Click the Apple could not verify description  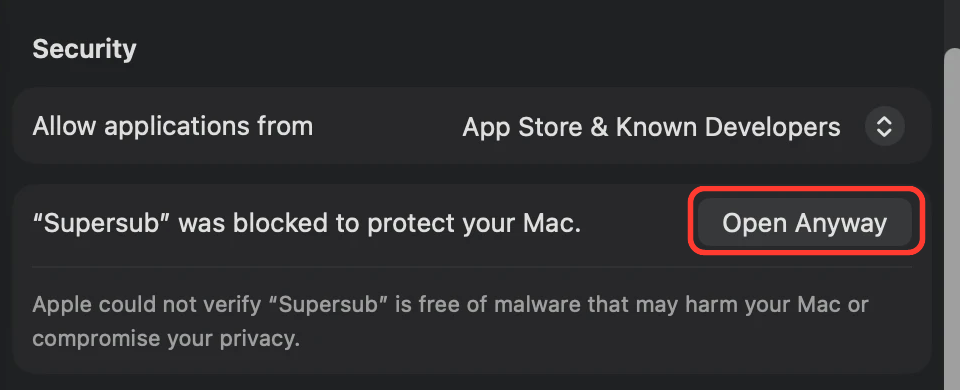click(450, 321)
